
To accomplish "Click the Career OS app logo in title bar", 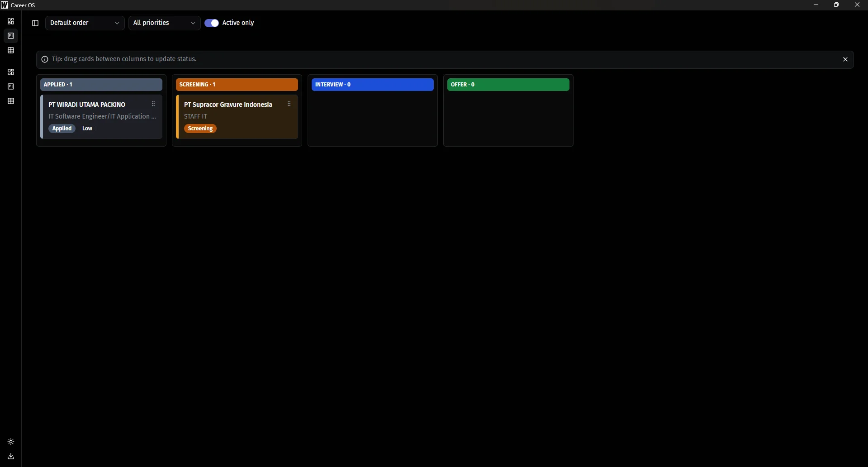I will click(5, 5).
